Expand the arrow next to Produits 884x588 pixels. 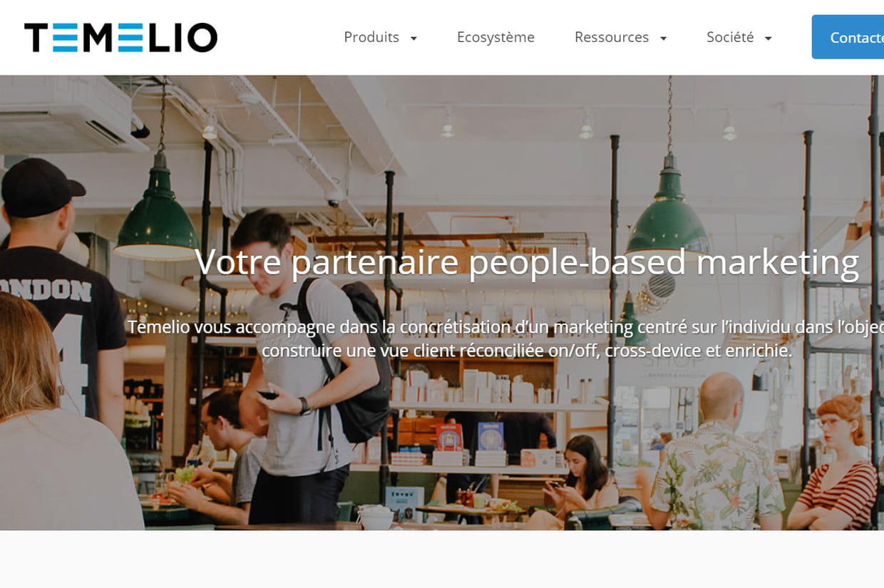point(413,38)
